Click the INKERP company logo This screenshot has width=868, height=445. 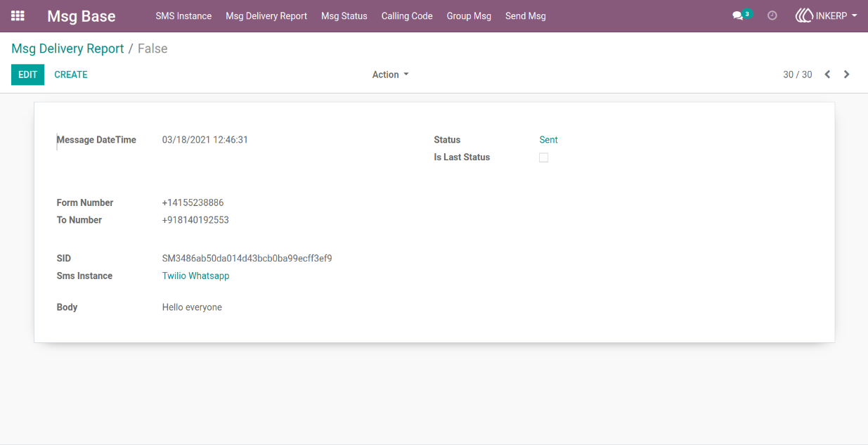(x=803, y=15)
